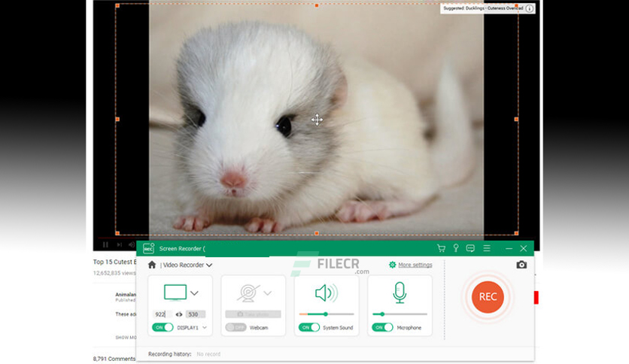Image resolution: width=629 pixels, height=364 pixels.
Task: Click the camera screenshot icon
Action: 521,265
